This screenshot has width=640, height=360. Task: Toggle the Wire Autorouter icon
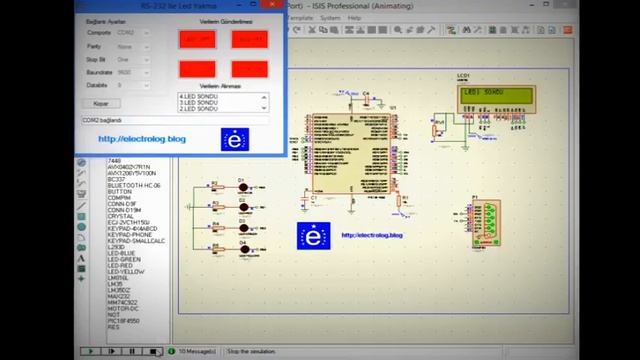pos(451,30)
